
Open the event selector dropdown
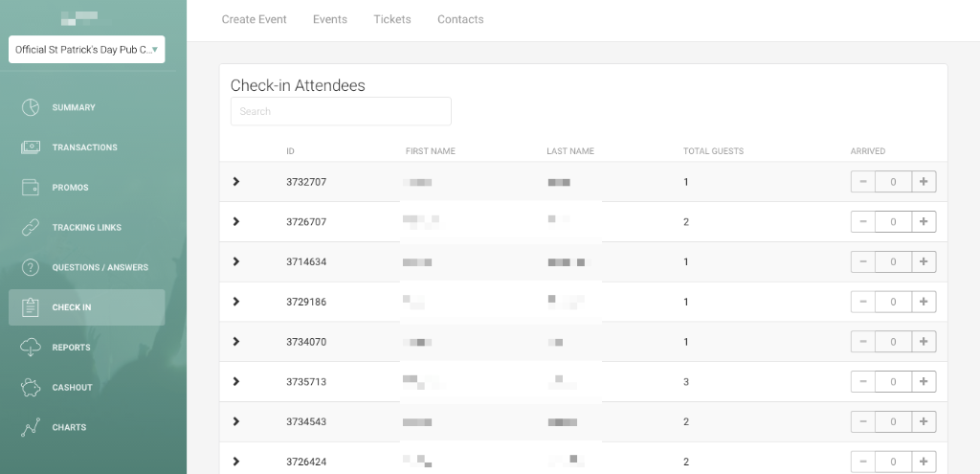click(86, 50)
